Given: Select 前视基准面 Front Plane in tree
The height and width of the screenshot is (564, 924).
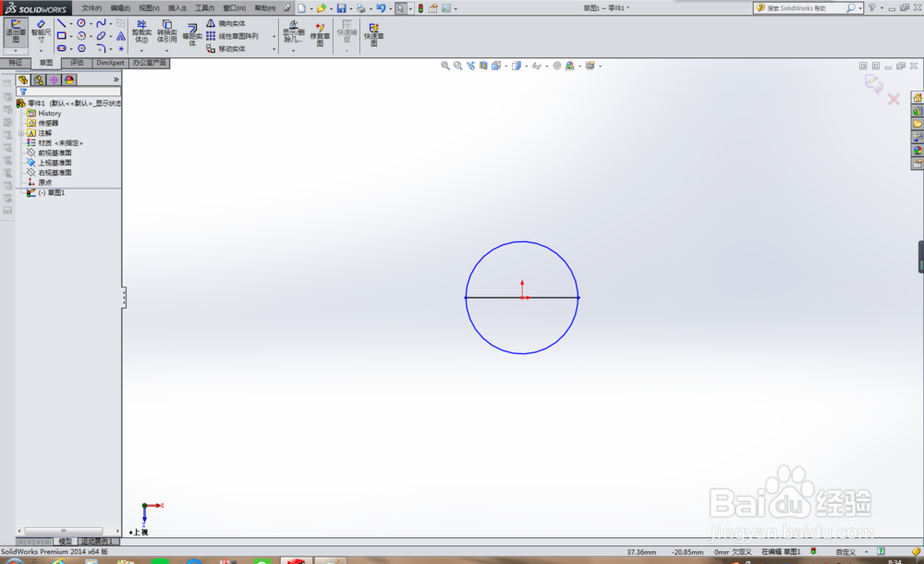Looking at the screenshot, I should (x=50, y=153).
